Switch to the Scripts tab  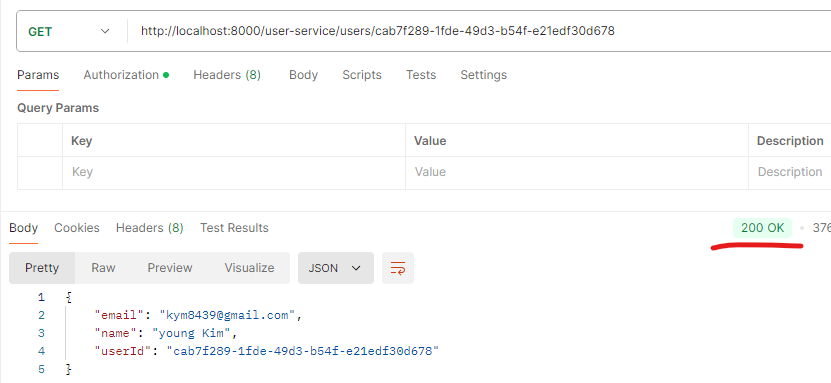click(362, 75)
